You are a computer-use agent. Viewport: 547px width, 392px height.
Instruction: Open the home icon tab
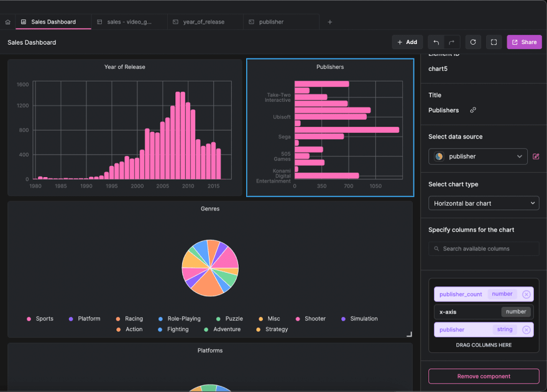tap(7, 22)
